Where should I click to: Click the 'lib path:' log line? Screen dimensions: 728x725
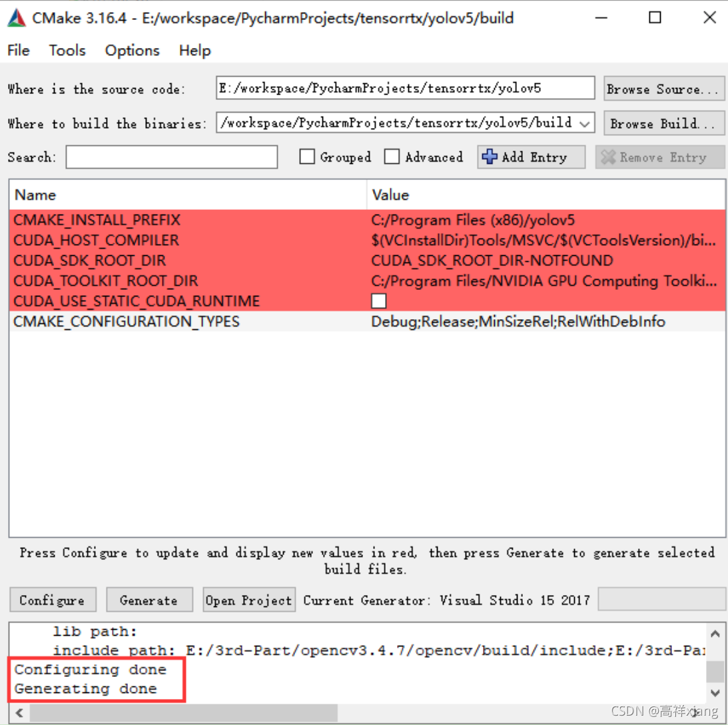(x=95, y=631)
